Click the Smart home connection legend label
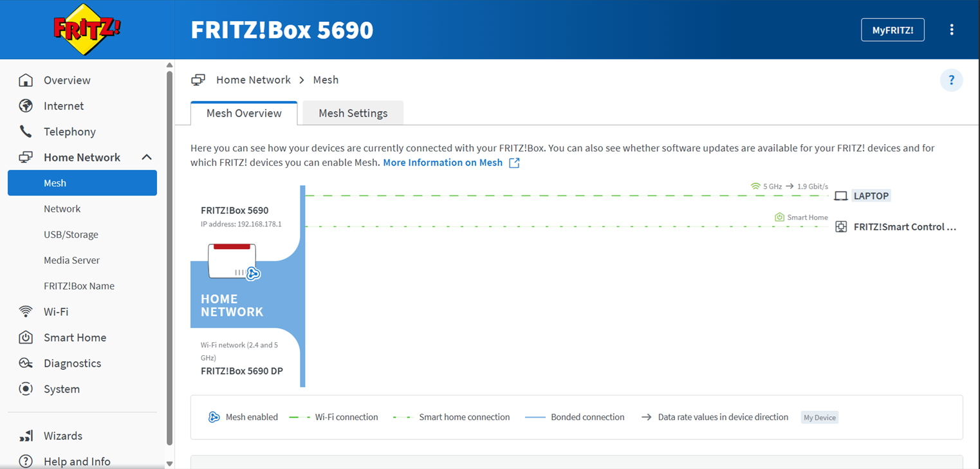Viewport: 980px width, 469px height. 464,418
